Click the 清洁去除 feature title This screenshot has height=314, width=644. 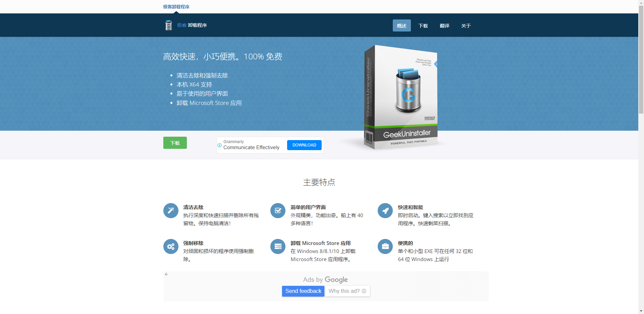(x=193, y=207)
